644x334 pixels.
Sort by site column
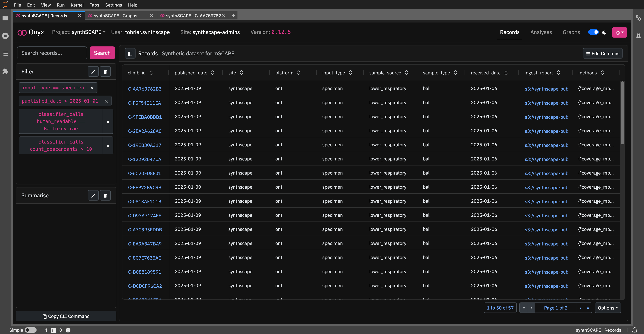pyautogui.click(x=241, y=73)
